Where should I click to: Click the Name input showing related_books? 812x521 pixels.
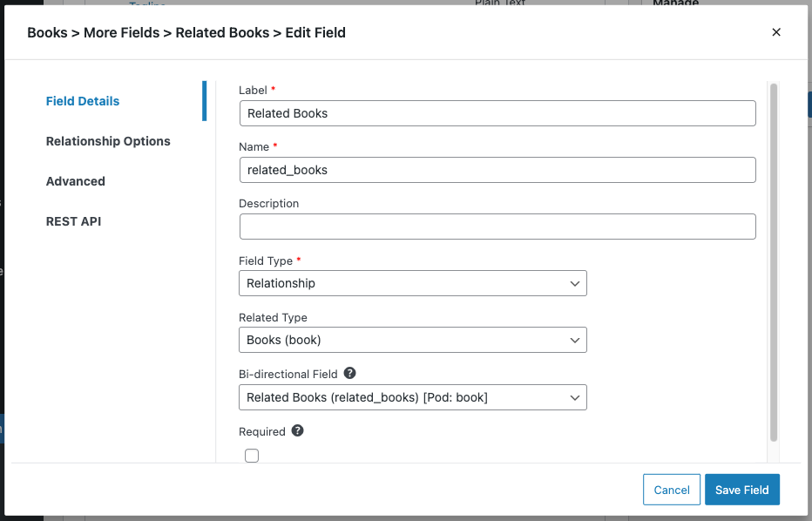tap(497, 170)
